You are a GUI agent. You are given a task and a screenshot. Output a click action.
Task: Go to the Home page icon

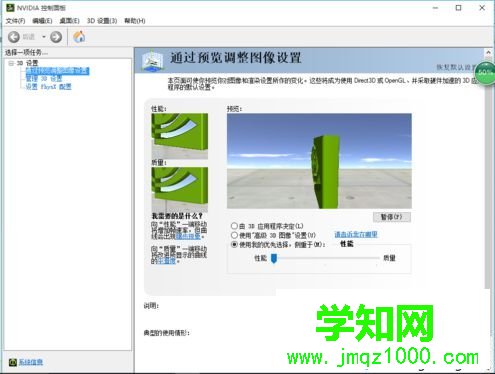[79, 37]
